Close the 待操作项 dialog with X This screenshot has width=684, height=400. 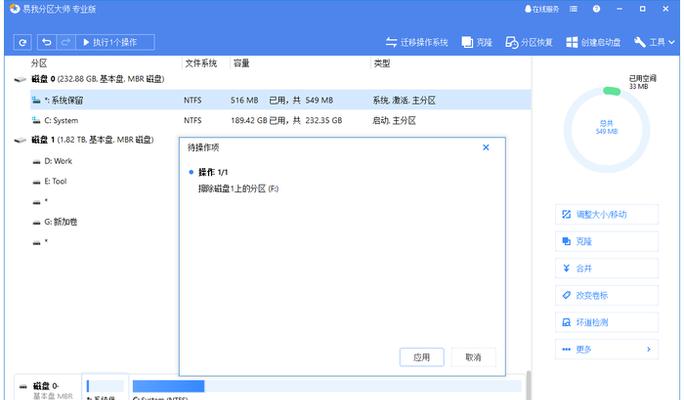486,147
